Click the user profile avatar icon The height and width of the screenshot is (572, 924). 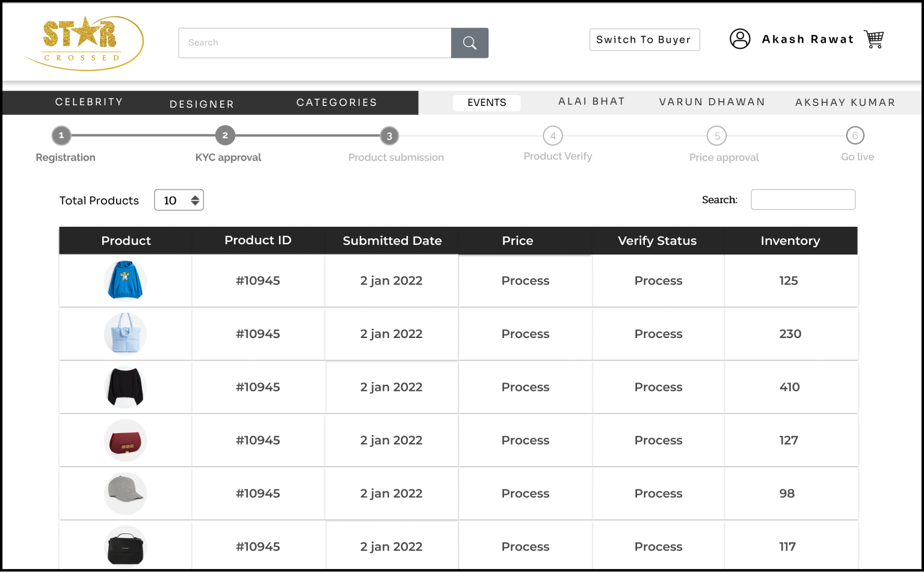pos(739,39)
